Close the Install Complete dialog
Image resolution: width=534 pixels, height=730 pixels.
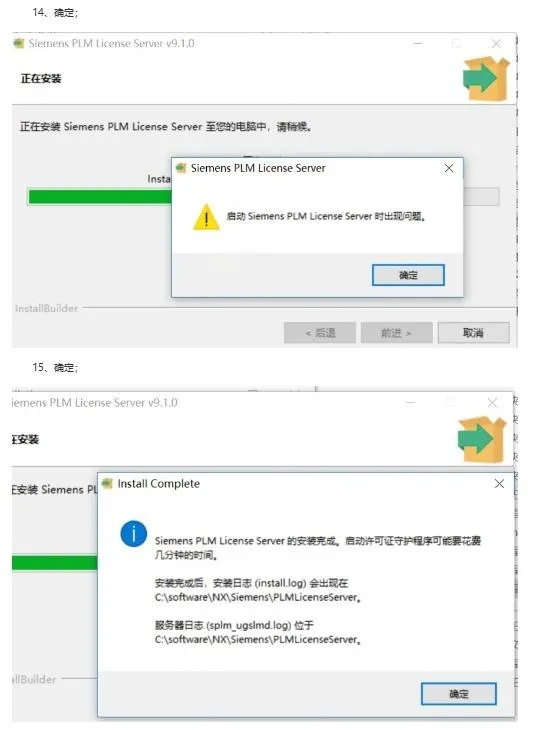[x=499, y=484]
